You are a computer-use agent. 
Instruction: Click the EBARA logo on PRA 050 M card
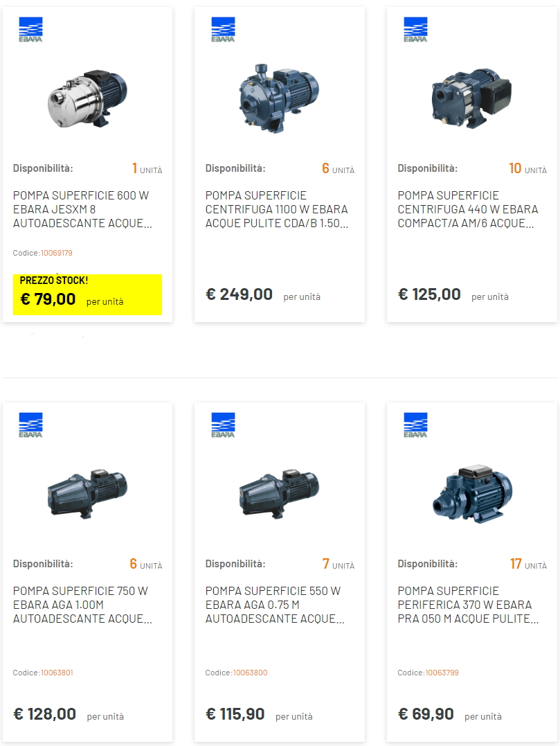pyautogui.click(x=415, y=425)
